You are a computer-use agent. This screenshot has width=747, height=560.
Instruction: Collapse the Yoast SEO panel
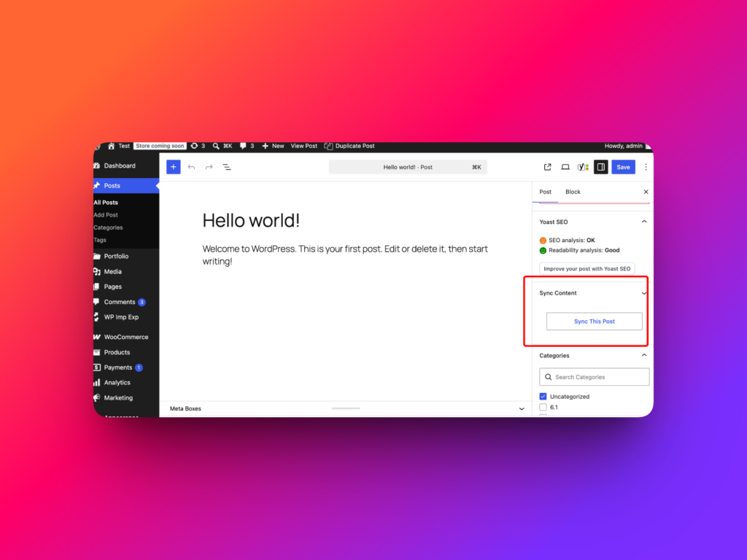[644, 222]
